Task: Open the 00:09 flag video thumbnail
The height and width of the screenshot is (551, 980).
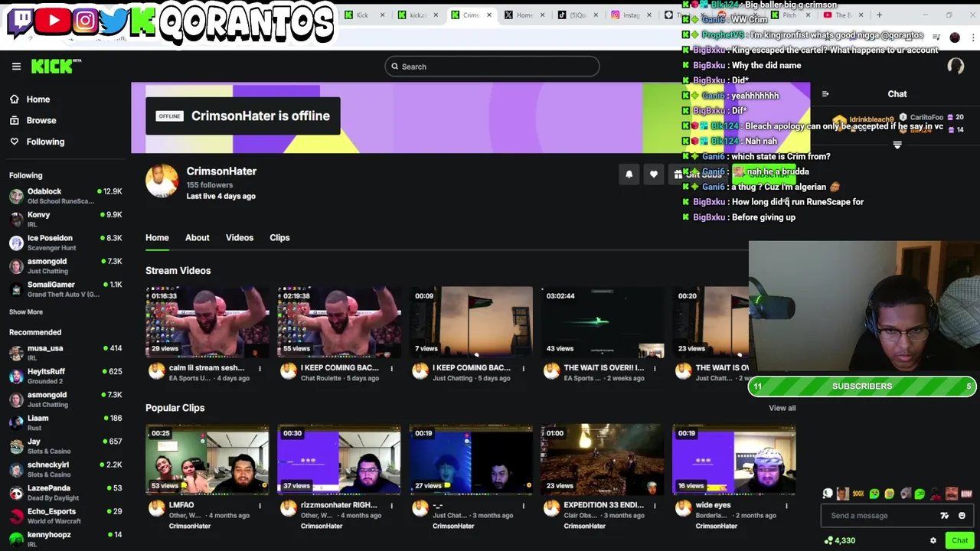Action: coord(471,322)
